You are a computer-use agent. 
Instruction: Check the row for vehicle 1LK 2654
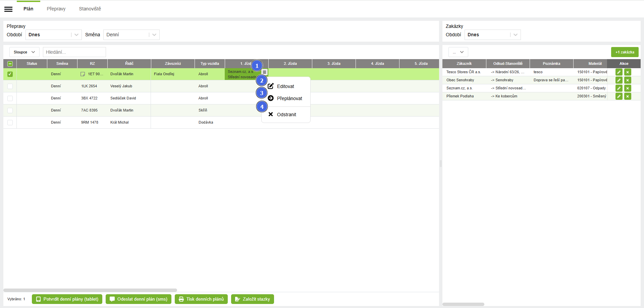(10, 86)
